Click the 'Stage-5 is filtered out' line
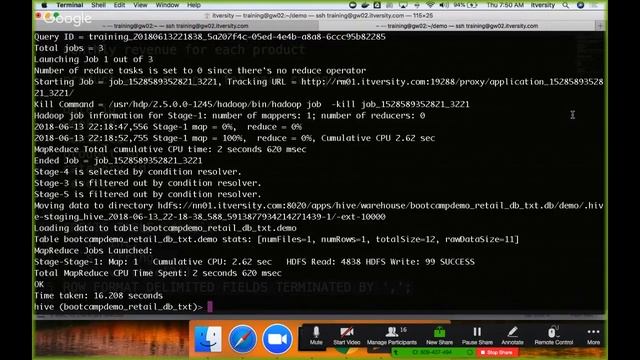Viewport: 640px width, 360px height. tap(147, 194)
